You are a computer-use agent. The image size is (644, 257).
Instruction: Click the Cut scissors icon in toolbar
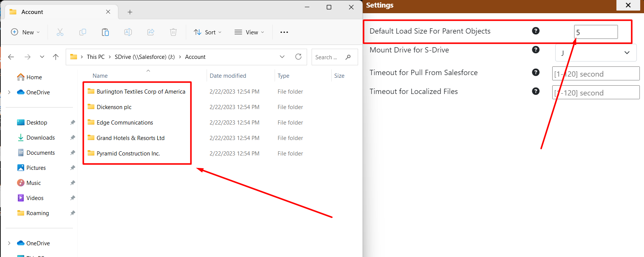(x=60, y=32)
